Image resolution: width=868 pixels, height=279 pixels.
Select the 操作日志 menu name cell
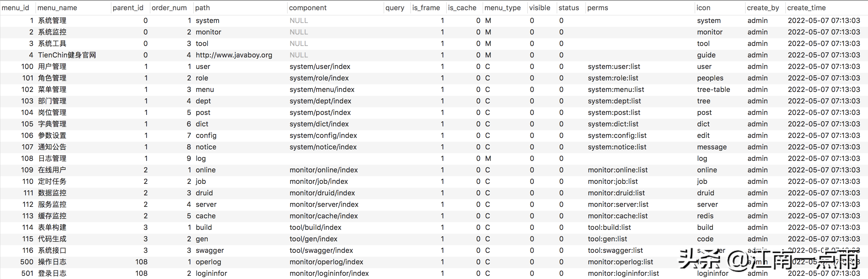(x=52, y=261)
